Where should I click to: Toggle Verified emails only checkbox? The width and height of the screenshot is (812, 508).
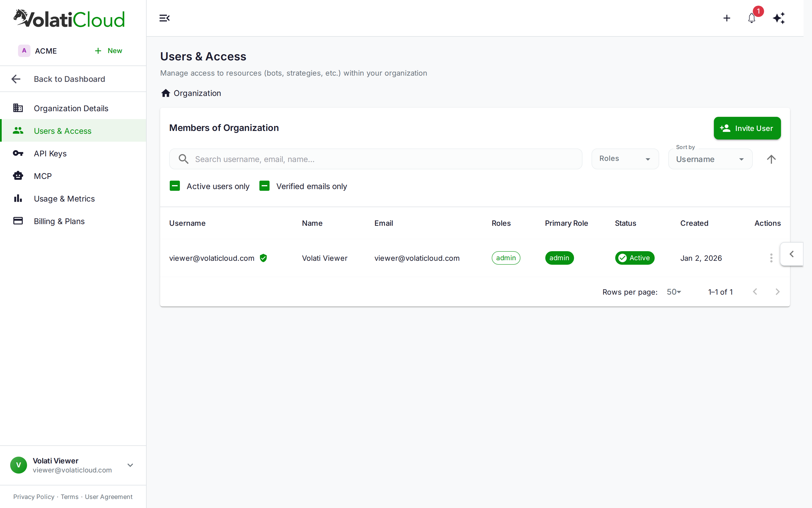point(264,186)
